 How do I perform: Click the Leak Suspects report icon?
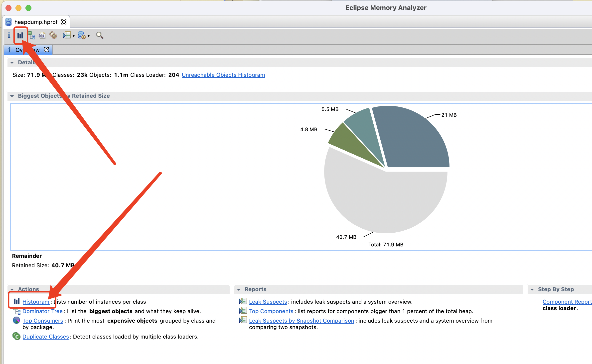243,301
